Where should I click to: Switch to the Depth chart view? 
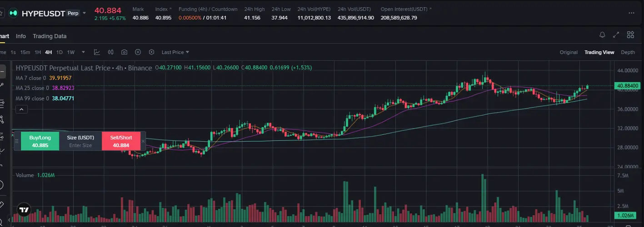tap(628, 52)
